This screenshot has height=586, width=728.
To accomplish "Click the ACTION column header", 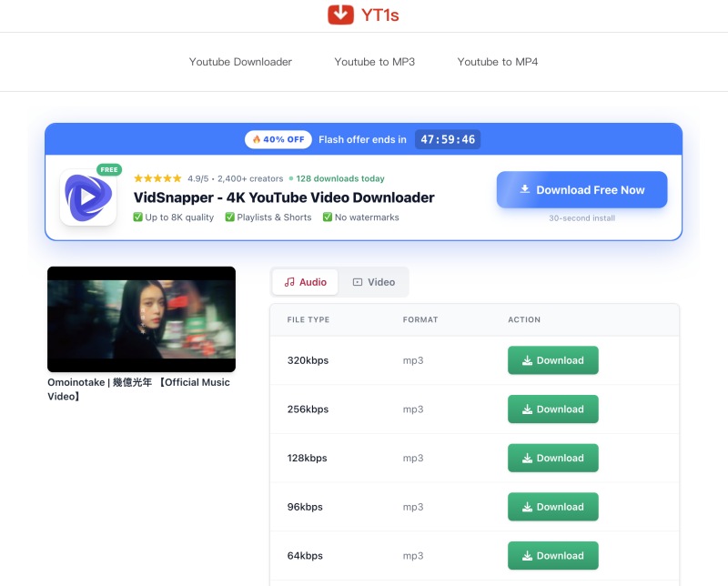I will tap(524, 319).
